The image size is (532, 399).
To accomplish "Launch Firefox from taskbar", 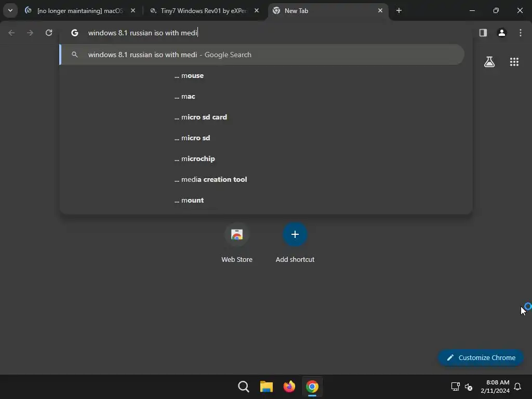I will tap(289, 387).
